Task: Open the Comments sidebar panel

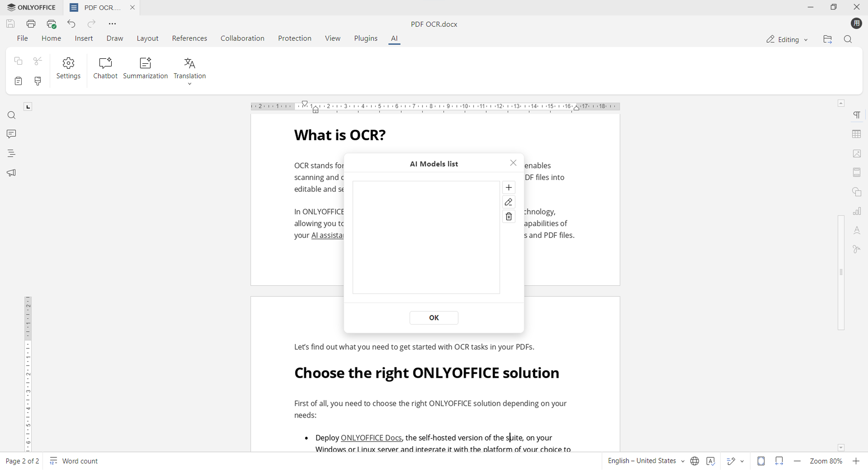Action: (x=12, y=134)
